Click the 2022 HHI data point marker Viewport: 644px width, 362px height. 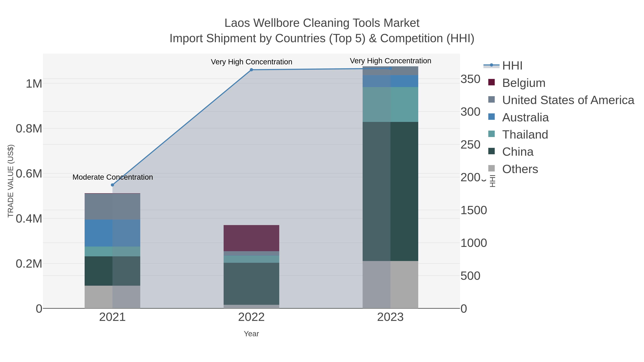pyautogui.click(x=252, y=70)
